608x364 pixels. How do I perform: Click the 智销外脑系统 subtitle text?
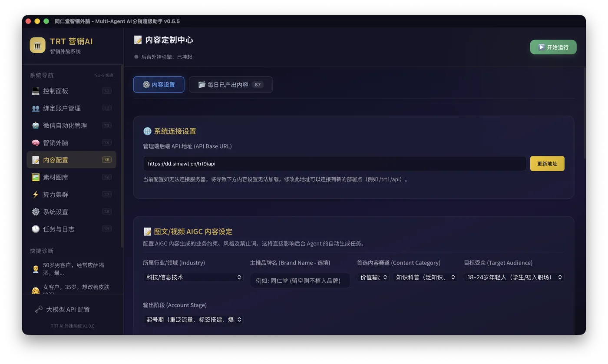tap(65, 52)
